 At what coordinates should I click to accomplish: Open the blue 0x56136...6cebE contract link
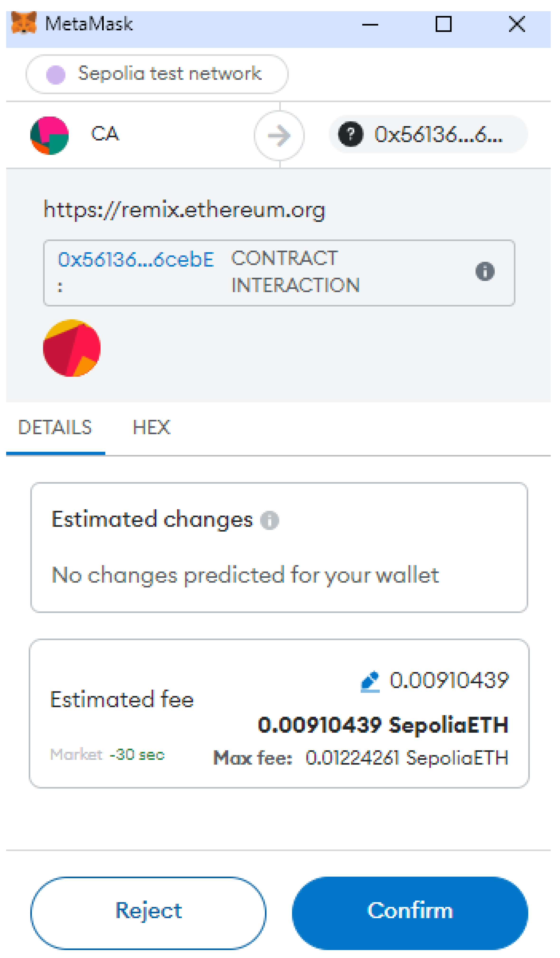136,260
